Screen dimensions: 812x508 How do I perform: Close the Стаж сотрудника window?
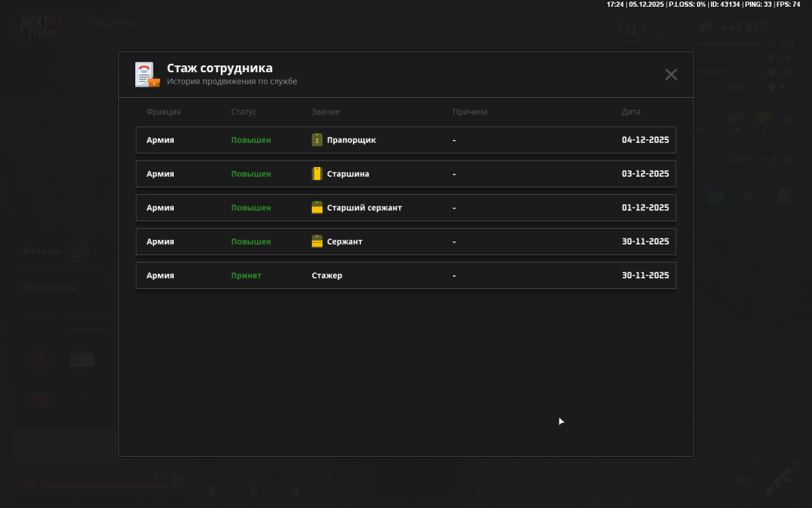pos(671,75)
